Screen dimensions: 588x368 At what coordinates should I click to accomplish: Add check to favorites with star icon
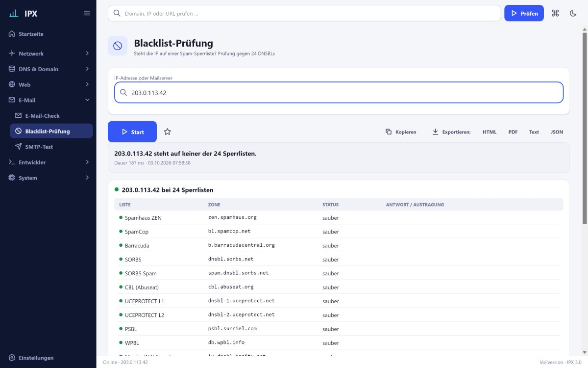coord(167,131)
